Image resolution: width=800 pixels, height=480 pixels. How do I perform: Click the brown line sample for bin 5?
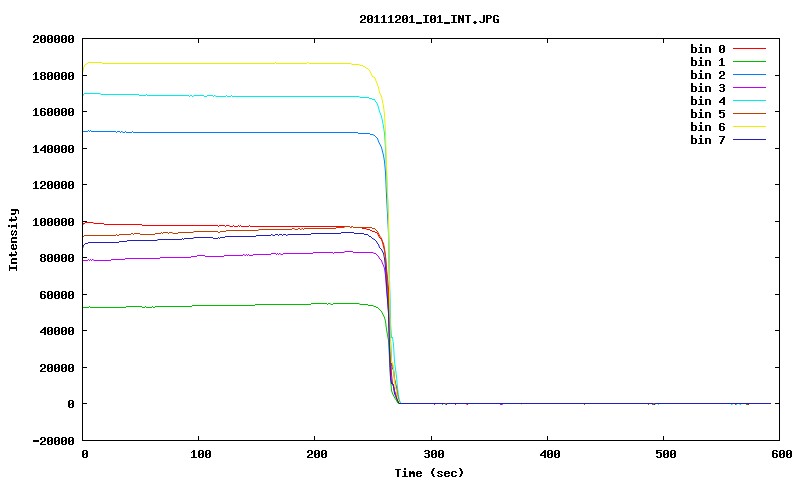coord(749,114)
